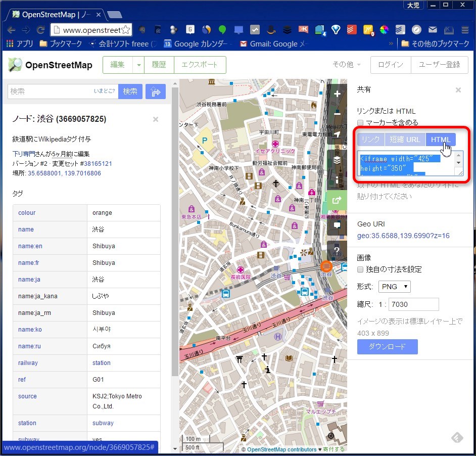Click the ダウンロード download button

(x=388, y=347)
